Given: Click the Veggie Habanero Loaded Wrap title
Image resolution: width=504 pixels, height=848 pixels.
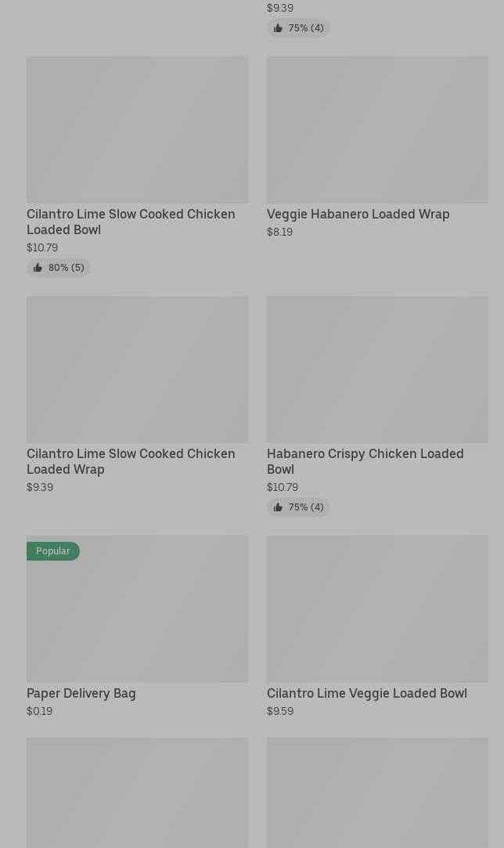Looking at the screenshot, I should click(x=358, y=214).
